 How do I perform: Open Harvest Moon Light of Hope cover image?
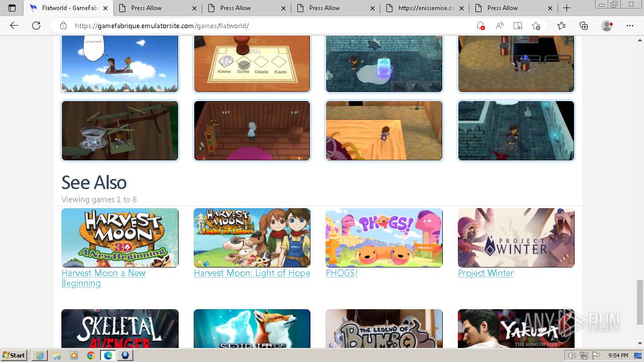coord(252,238)
